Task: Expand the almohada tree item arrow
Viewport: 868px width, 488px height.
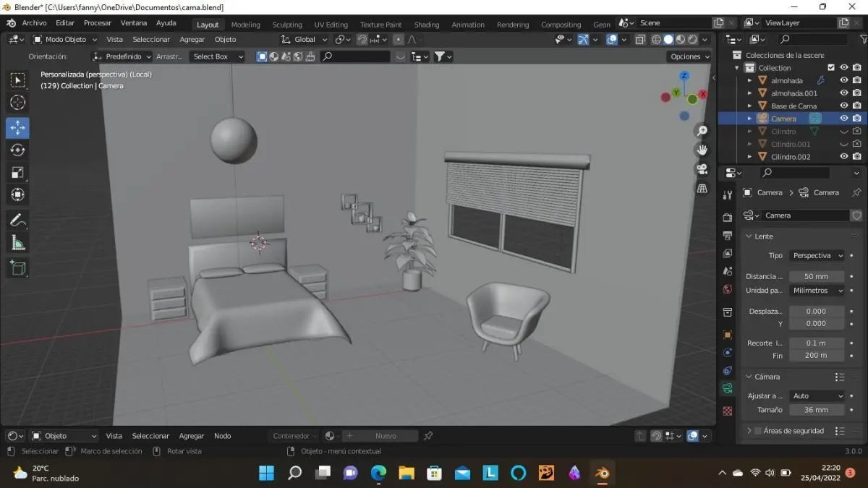Action: coord(750,81)
